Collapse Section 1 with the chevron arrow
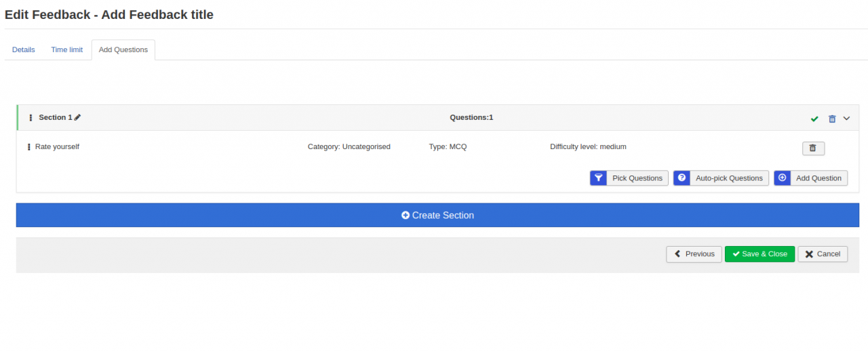 [x=846, y=119]
